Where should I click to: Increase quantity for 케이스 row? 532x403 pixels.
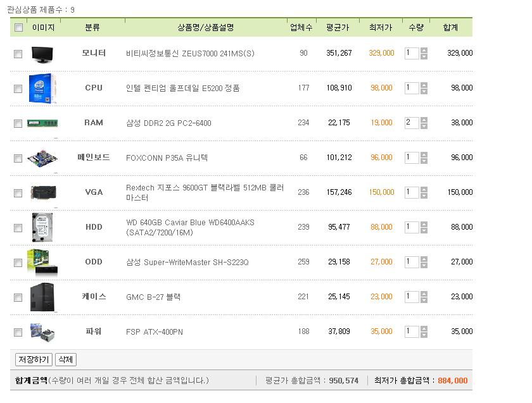coord(424,294)
